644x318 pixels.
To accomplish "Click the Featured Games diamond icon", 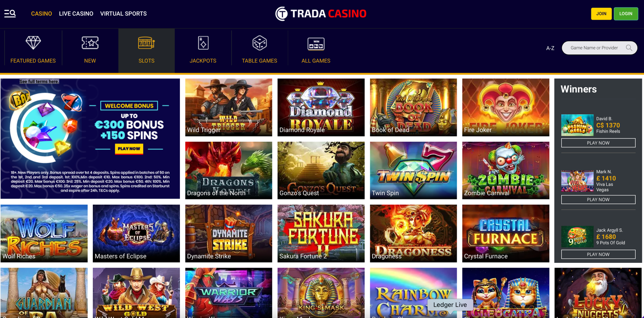I will [x=33, y=43].
